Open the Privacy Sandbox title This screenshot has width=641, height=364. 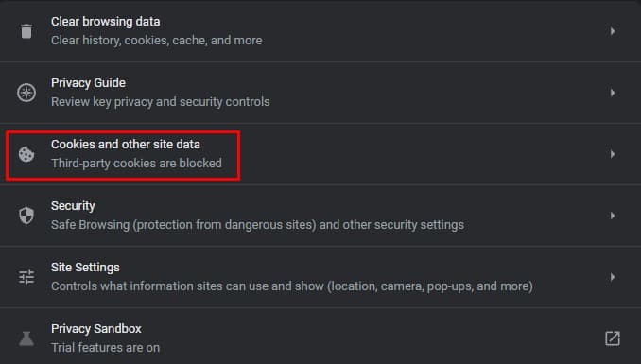pyautogui.click(x=96, y=329)
